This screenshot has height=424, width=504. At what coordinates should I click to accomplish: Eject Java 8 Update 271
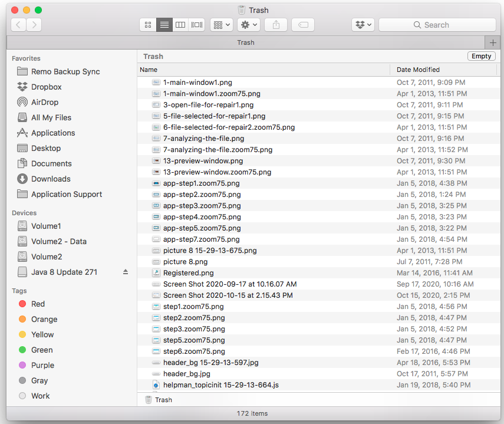coord(126,272)
